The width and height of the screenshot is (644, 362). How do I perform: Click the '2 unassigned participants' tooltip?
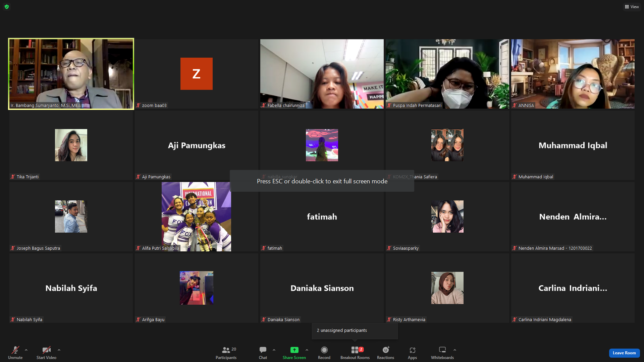355,330
